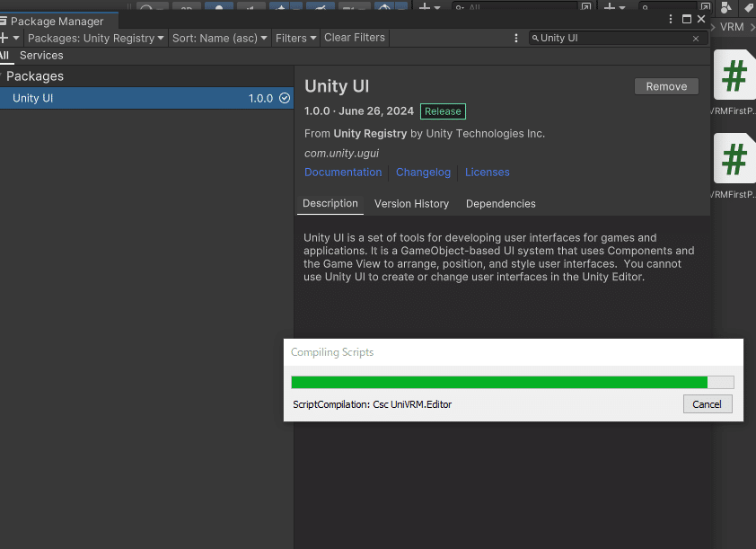Image resolution: width=756 pixels, height=549 pixels.
Task: Click the "ScriptCompilation: Csc UniVRM.Editor" status text
Action: (x=373, y=404)
